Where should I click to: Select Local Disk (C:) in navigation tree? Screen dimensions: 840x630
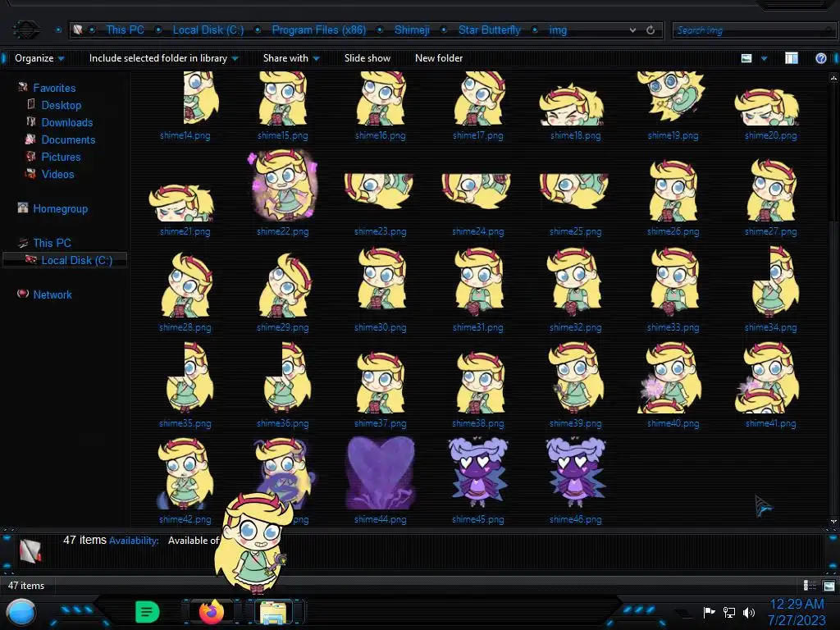66,260
